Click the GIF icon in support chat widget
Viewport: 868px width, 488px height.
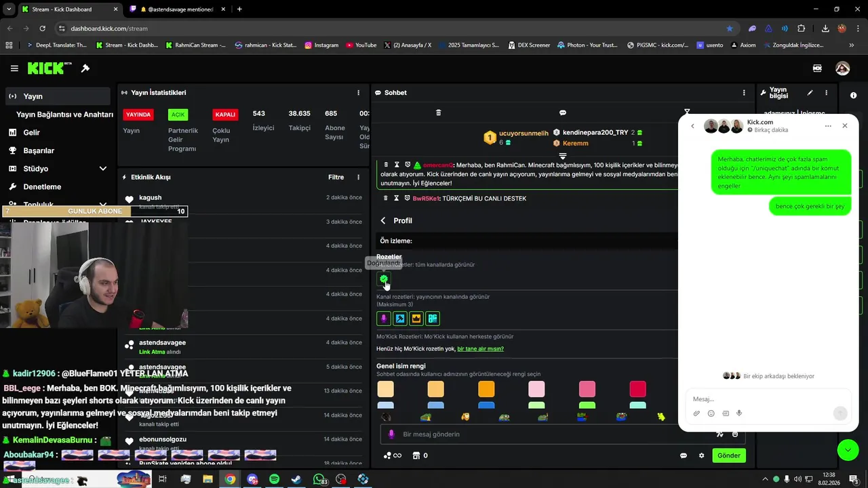click(x=725, y=413)
